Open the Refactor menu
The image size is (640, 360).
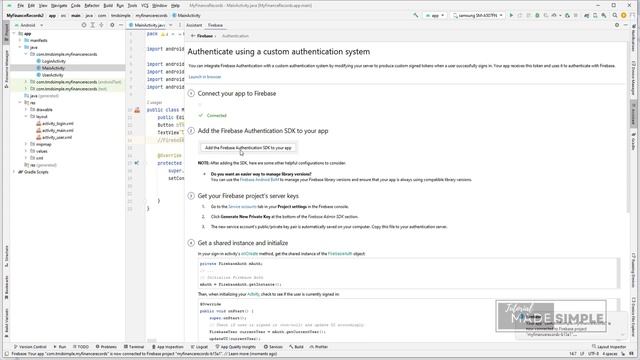(x=92, y=6)
